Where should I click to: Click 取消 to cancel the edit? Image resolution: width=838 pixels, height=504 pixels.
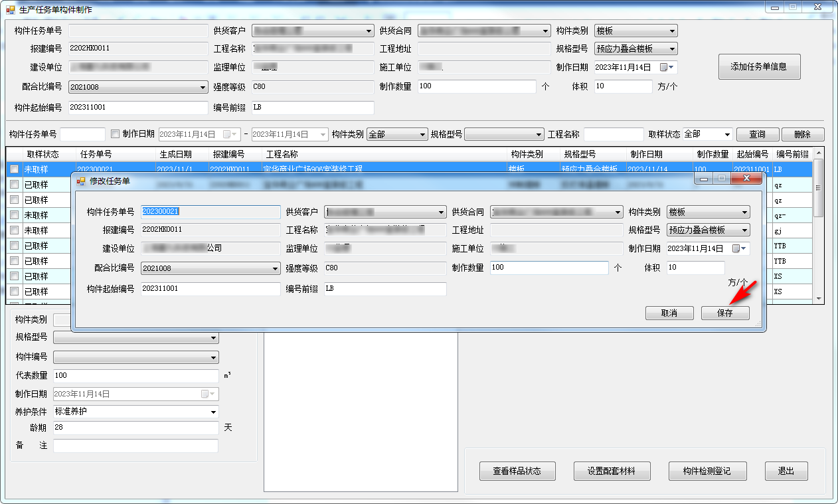click(669, 313)
